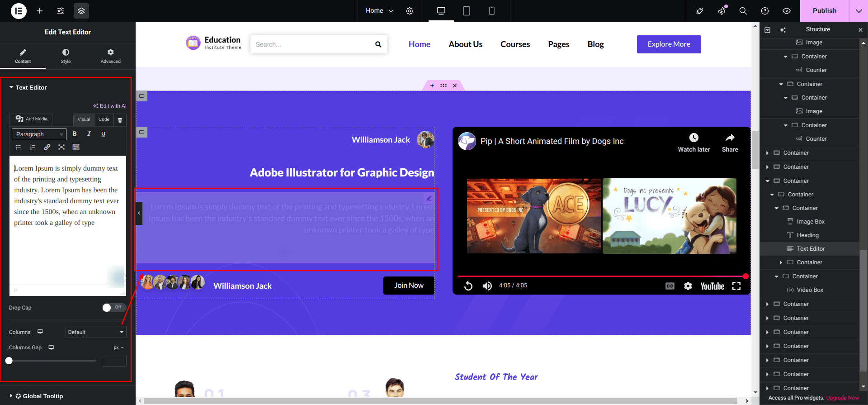This screenshot has height=405, width=868.
Task: Open the Courses menu item
Action: click(x=515, y=44)
